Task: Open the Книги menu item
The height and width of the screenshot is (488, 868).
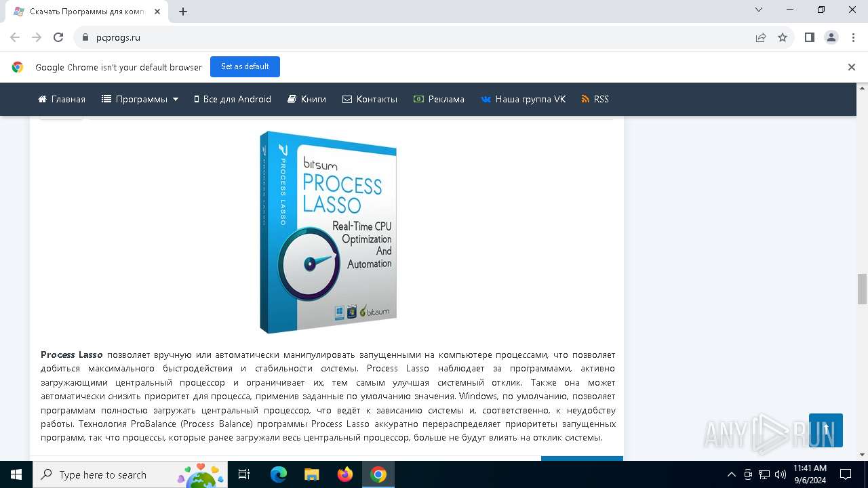Action: 307,99
